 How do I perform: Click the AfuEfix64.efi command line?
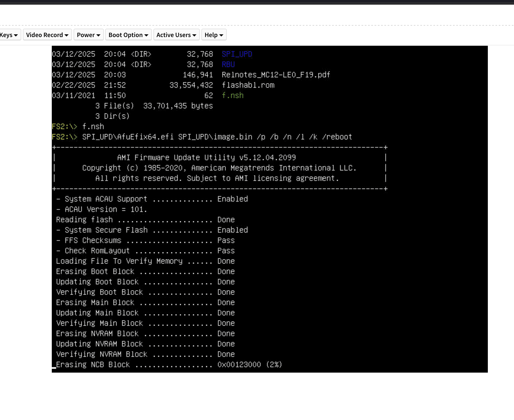tap(202, 137)
